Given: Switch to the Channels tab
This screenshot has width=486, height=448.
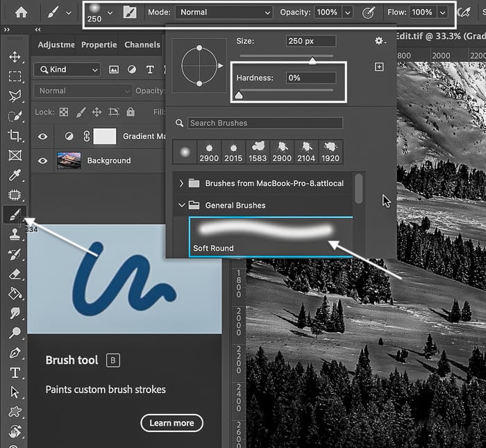Looking at the screenshot, I should point(142,45).
